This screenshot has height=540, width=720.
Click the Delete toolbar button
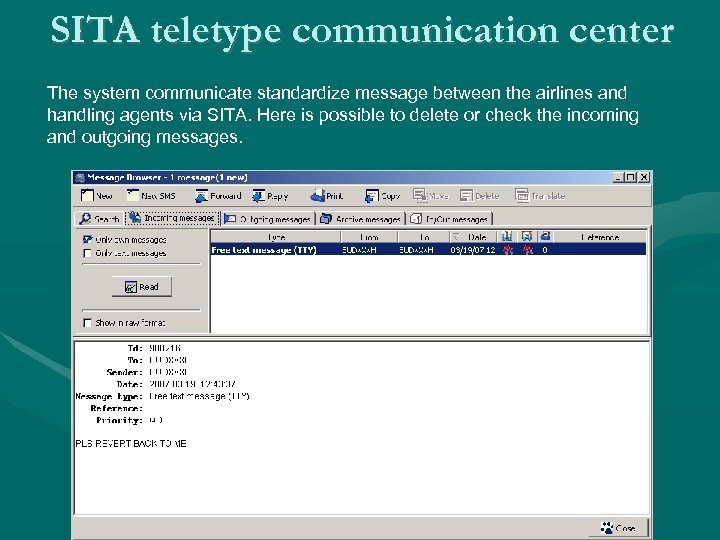[479, 196]
